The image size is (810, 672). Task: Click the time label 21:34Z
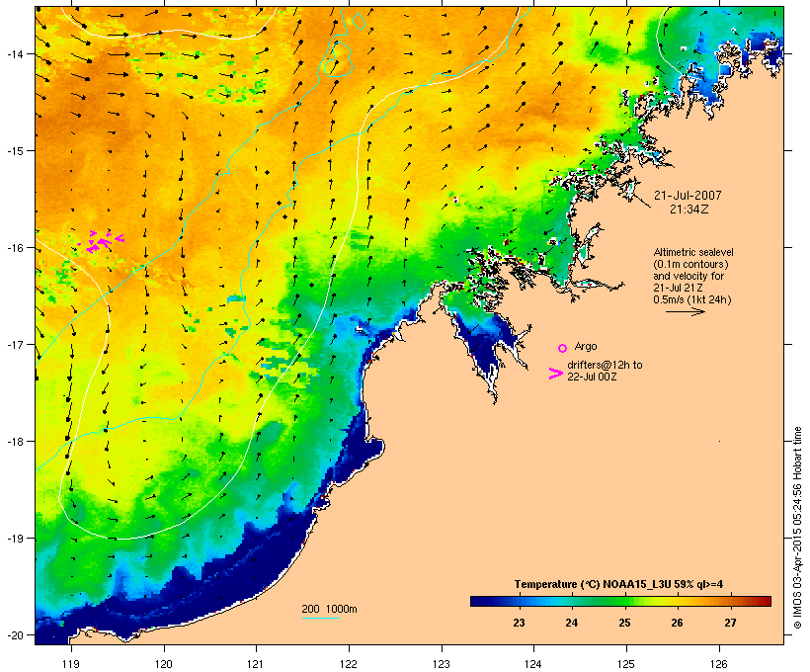pos(689,210)
